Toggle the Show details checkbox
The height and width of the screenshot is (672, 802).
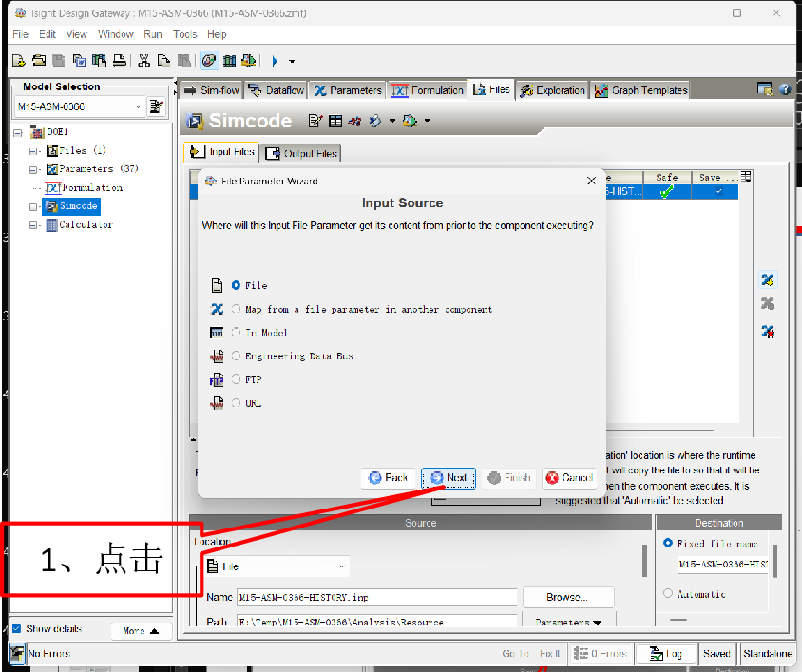(16, 629)
